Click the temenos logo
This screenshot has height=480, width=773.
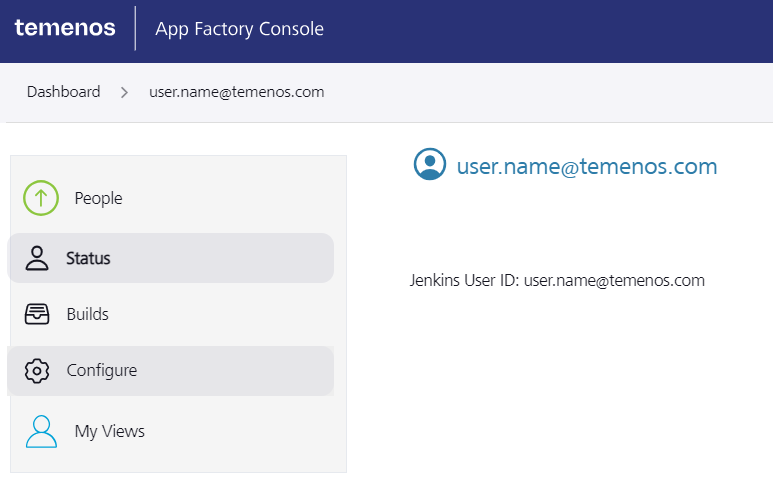click(x=65, y=28)
